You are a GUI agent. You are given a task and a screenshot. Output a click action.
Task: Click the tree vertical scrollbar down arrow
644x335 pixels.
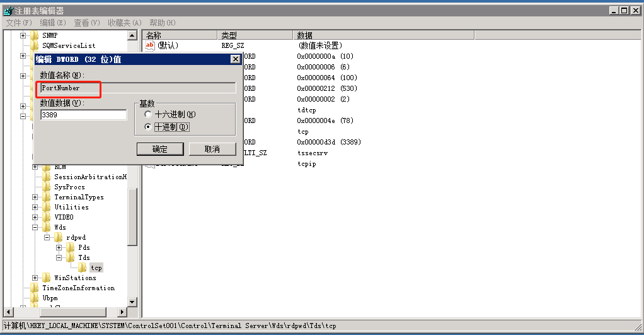tap(132, 302)
